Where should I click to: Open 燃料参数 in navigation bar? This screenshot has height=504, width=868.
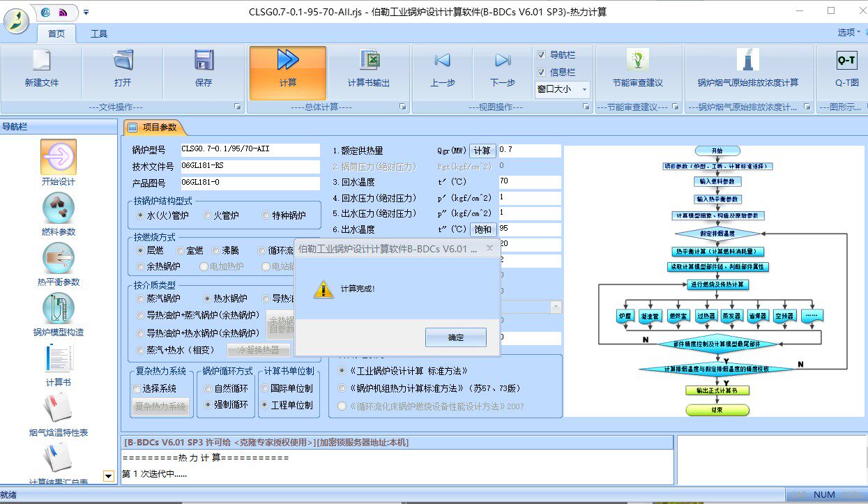tap(59, 214)
